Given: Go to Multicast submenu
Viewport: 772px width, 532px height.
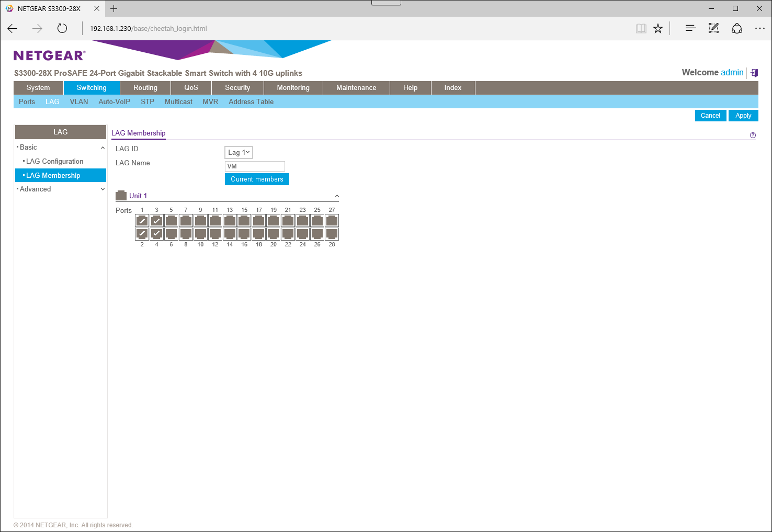Looking at the screenshot, I should pos(178,101).
